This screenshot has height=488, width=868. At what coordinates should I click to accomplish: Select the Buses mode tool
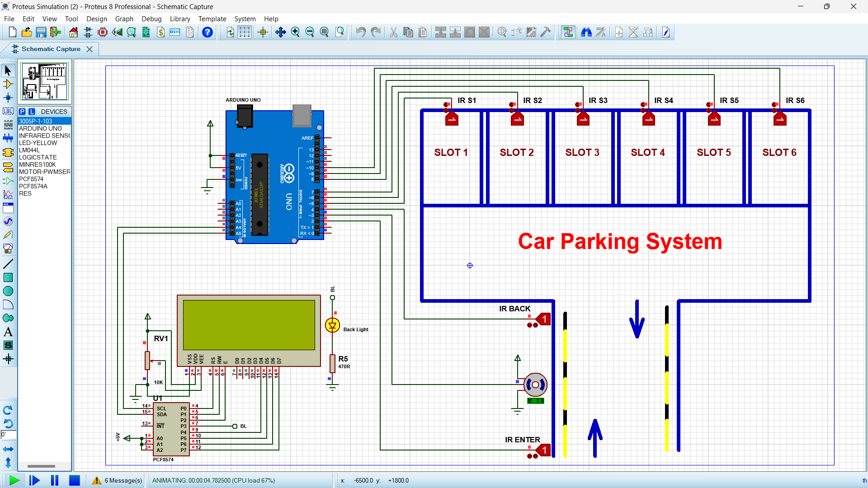coord(8,138)
